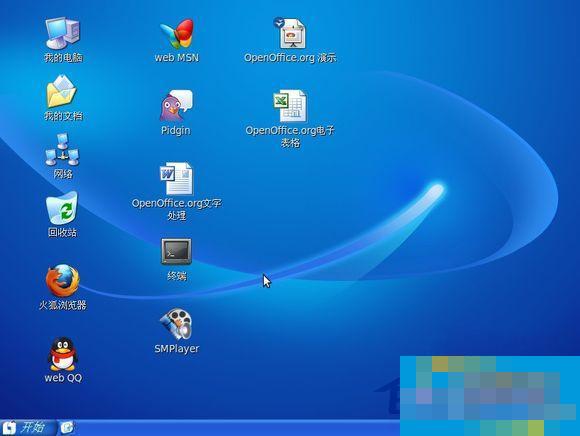Click the quick-launch icon beside 开始
Image resolution: width=580 pixels, height=436 pixels.
pos(67,427)
